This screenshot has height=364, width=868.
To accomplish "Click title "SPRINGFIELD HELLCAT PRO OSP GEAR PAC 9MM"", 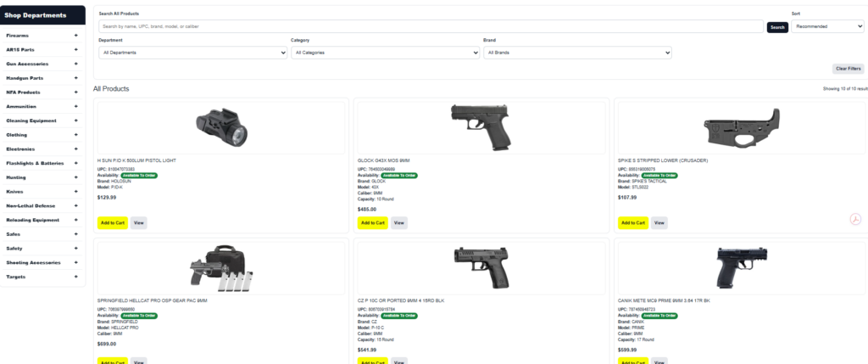I will (x=153, y=301).
